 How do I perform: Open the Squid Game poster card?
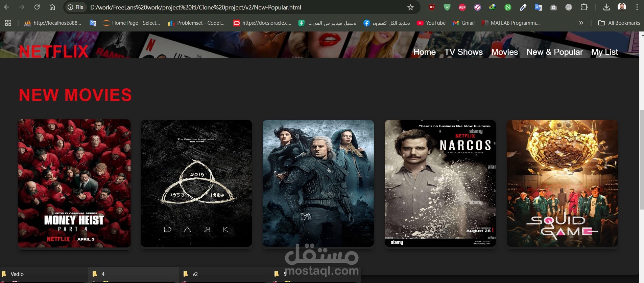tap(562, 183)
